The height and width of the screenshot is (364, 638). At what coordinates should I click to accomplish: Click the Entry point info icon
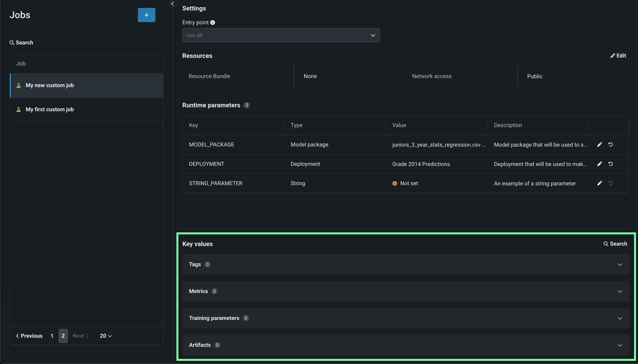coord(213,23)
